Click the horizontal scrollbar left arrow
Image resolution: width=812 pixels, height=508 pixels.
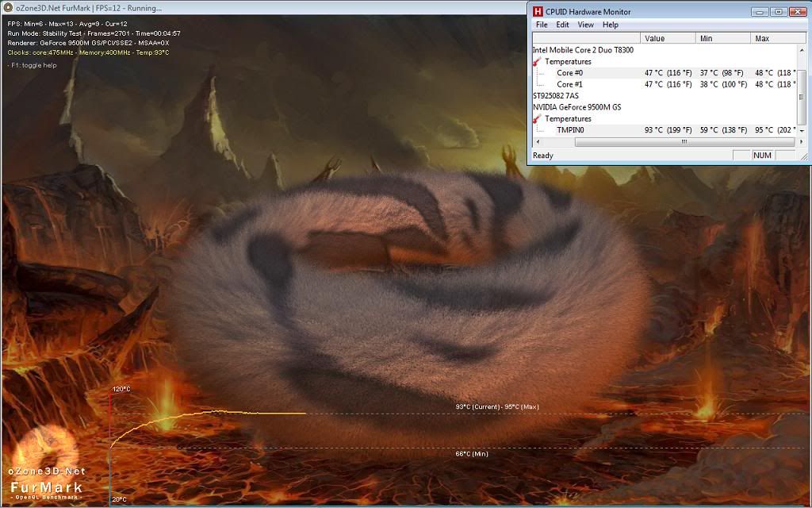(x=537, y=141)
